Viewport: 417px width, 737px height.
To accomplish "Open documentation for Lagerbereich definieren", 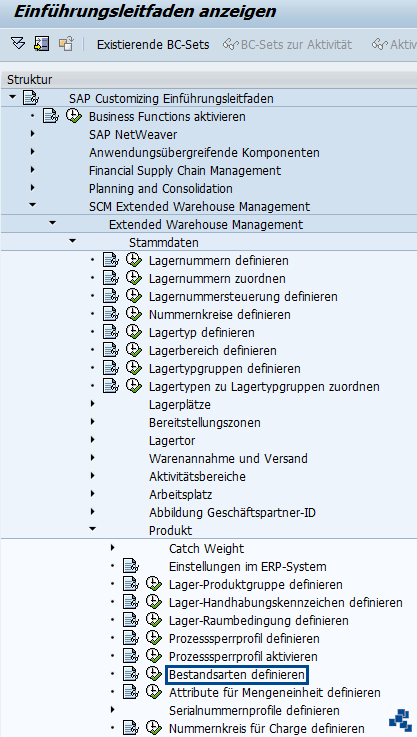I will point(111,351).
